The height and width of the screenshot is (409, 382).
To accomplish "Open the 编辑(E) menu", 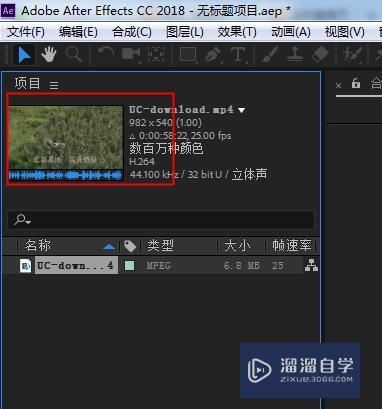I will click(78, 32).
